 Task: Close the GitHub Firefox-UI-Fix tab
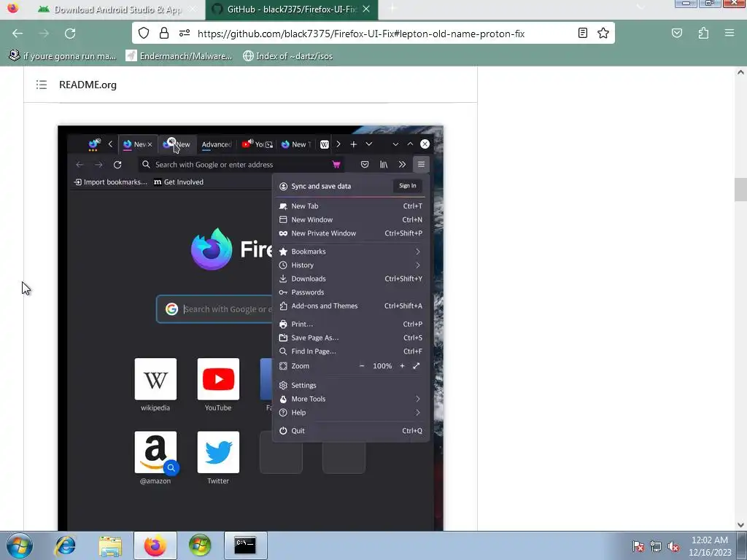point(366,9)
